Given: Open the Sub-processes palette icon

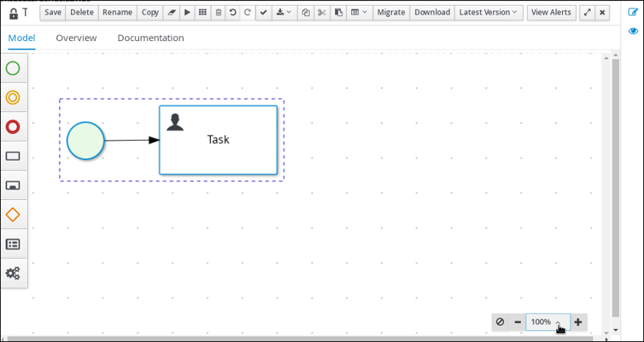Looking at the screenshot, I should [13, 185].
